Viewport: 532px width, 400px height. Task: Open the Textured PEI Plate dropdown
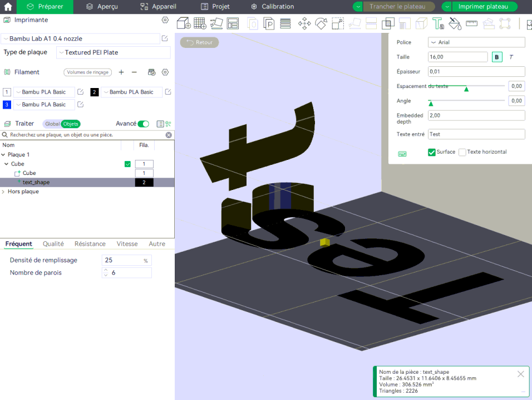[114, 52]
